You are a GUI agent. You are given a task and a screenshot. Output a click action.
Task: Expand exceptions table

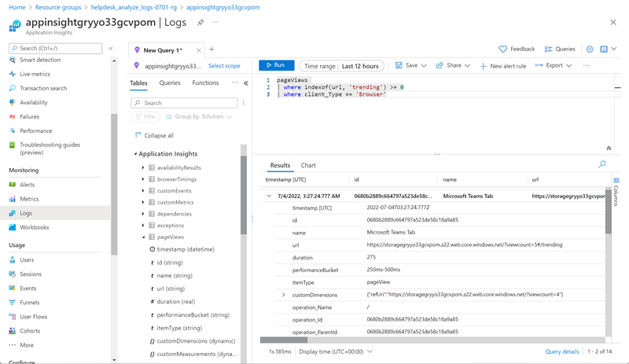[x=143, y=226]
